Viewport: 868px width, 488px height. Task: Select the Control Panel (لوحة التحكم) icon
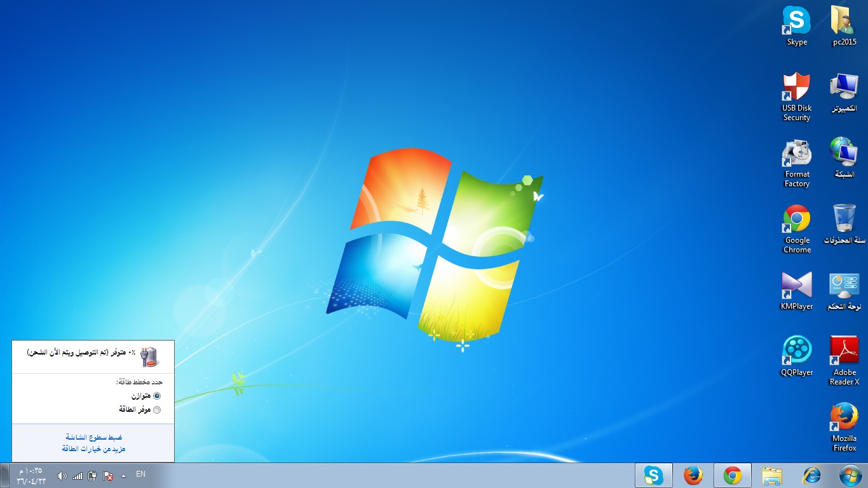click(x=844, y=290)
